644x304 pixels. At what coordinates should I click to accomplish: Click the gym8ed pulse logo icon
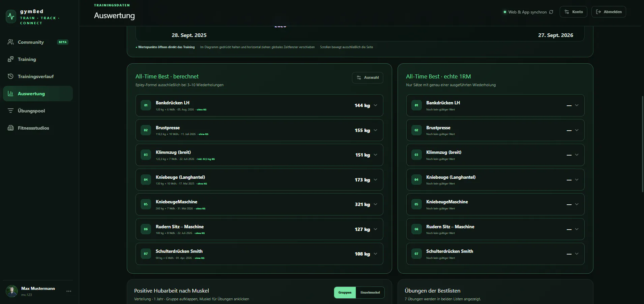(x=11, y=16)
